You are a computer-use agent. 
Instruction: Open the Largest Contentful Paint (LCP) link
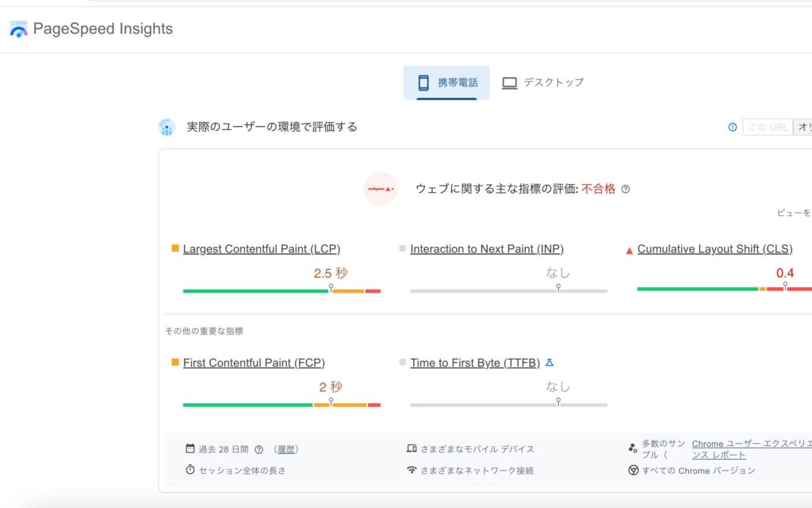(261, 248)
